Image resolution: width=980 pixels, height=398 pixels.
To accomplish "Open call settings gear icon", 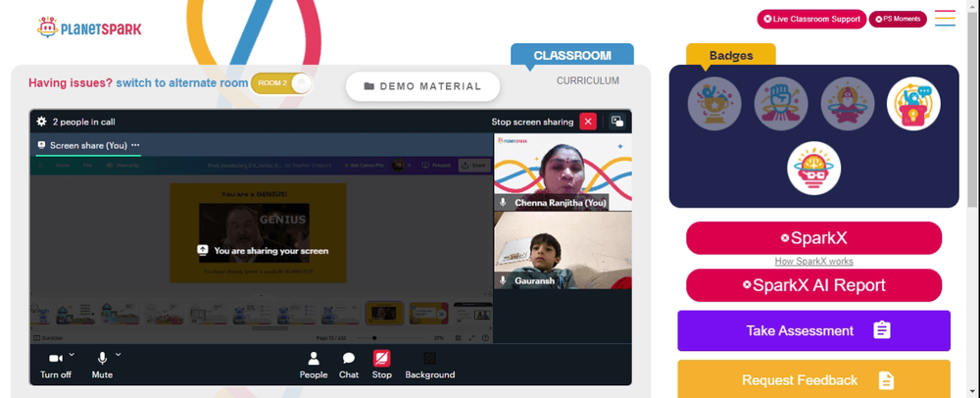I will (41, 122).
